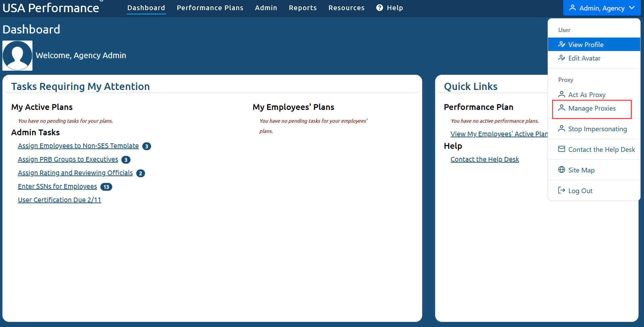Click the Performance Plan heading in Quick Links
Image resolution: width=644 pixels, height=327 pixels.
point(479,107)
